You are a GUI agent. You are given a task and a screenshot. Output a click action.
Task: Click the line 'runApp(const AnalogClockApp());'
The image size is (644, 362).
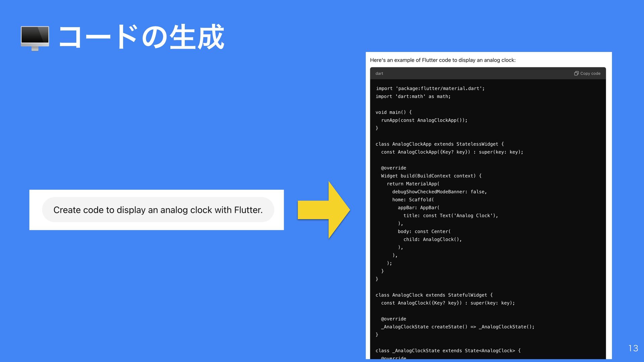[x=424, y=120]
